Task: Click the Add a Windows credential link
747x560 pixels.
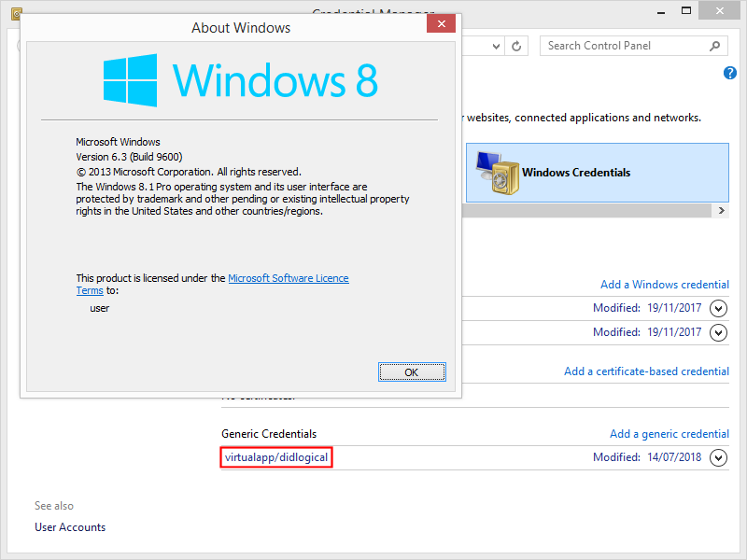Action: (x=664, y=285)
